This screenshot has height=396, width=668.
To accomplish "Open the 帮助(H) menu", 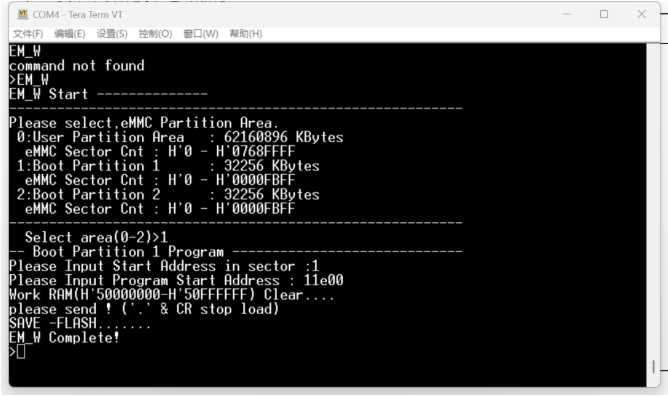I will coord(246,34).
